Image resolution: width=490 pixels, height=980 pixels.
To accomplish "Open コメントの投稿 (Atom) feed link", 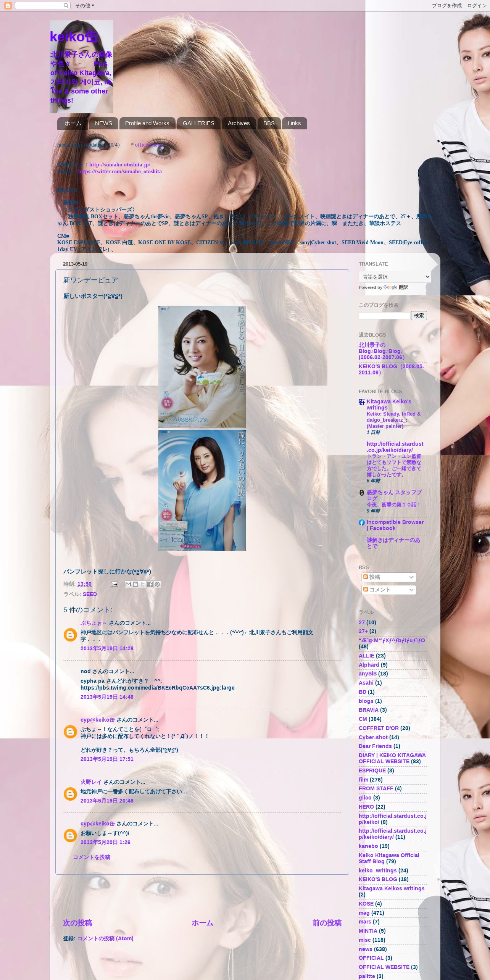I will click(x=105, y=938).
